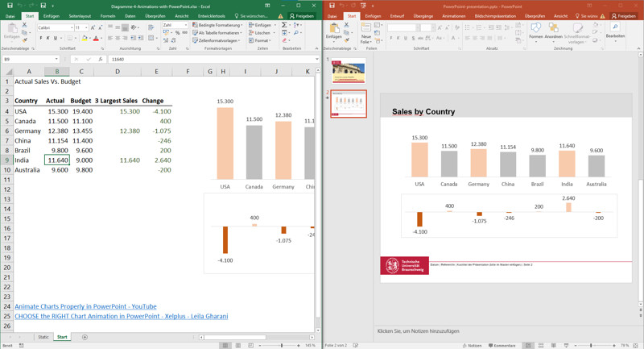Toggle center alignment in Excel's Ausrichtung group

click(118, 38)
